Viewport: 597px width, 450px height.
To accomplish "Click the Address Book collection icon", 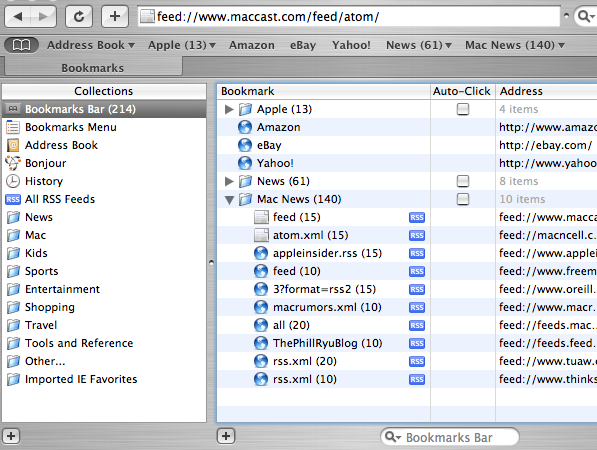I will (x=13, y=145).
